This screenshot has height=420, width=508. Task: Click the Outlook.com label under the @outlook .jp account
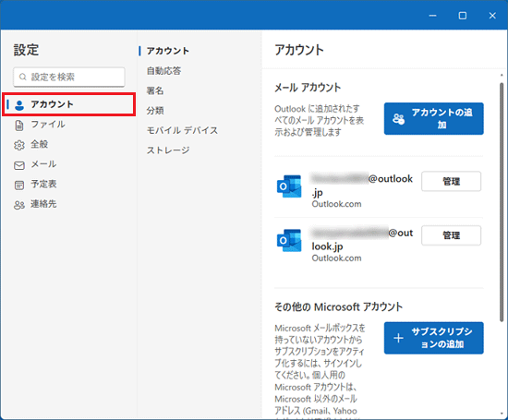[x=336, y=204]
